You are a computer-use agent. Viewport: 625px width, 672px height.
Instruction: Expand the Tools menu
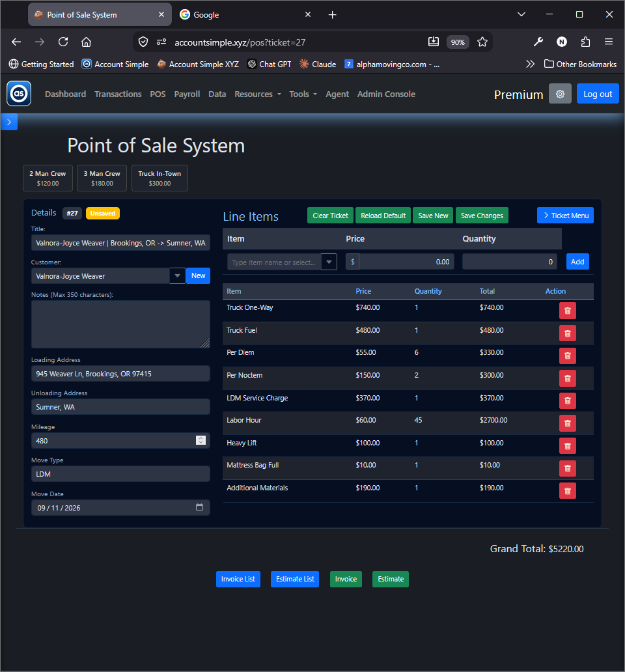(x=303, y=94)
